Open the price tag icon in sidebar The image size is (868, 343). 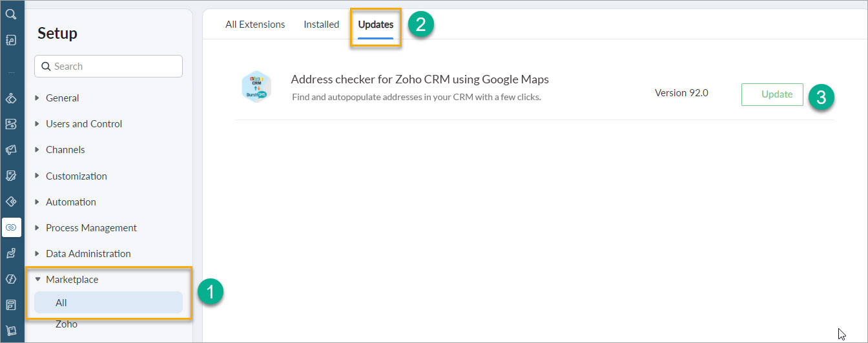pyautogui.click(x=11, y=202)
